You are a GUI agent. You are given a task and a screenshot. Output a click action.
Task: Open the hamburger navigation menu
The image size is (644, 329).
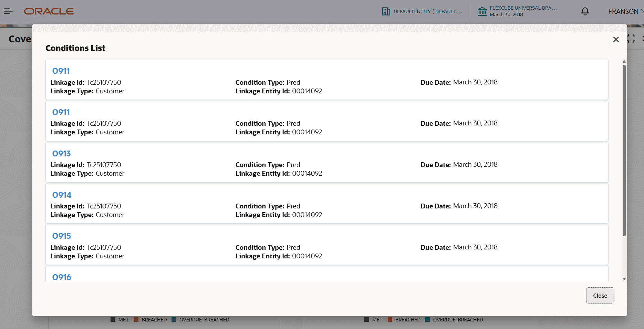8,11
